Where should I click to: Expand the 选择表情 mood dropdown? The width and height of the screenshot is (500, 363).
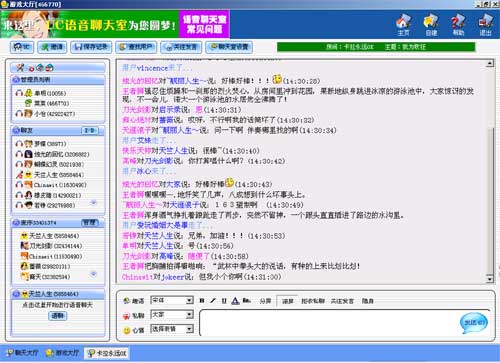coord(172,329)
